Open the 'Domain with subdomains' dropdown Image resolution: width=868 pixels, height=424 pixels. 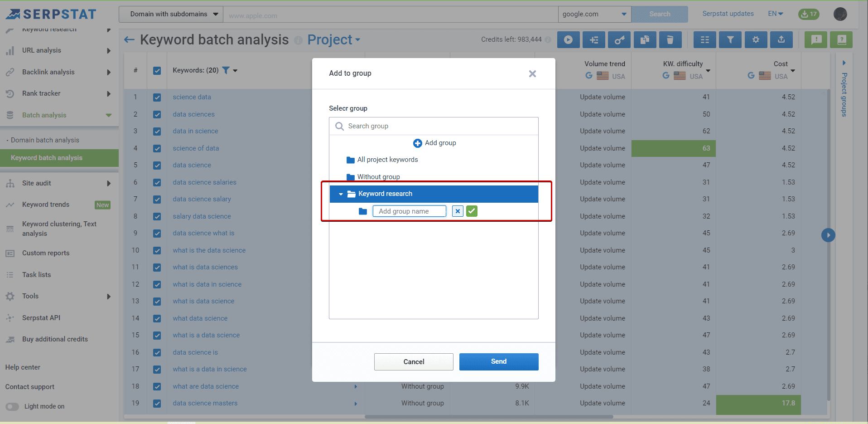coord(174,14)
